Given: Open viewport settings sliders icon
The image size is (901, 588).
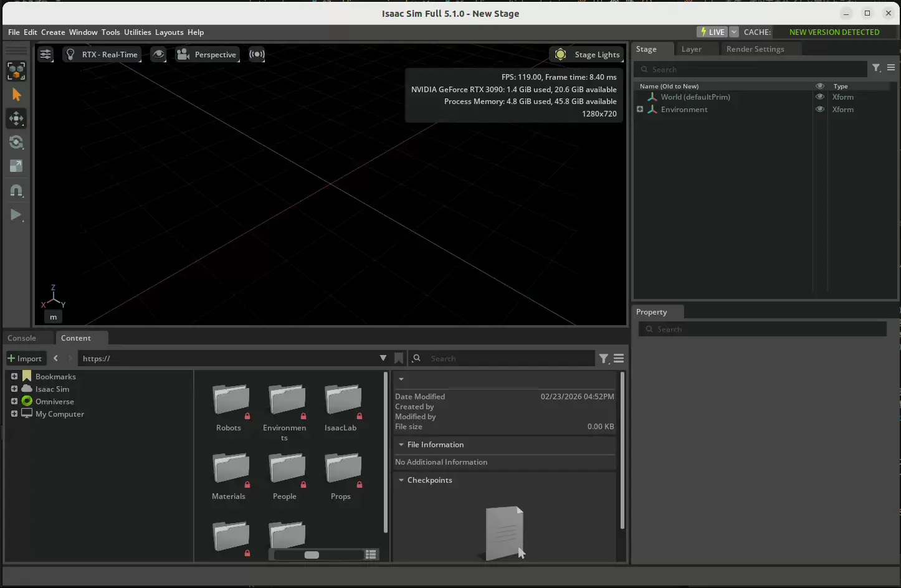Looking at the screenshot, I should (45, 55).
